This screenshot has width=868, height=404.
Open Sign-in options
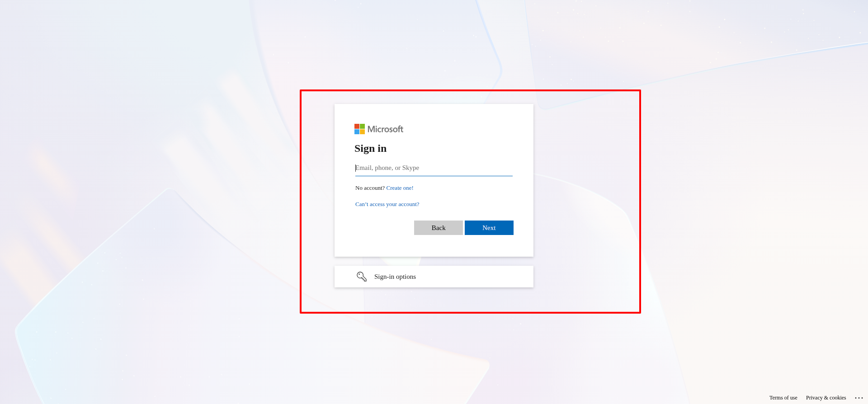click(434, 277)
